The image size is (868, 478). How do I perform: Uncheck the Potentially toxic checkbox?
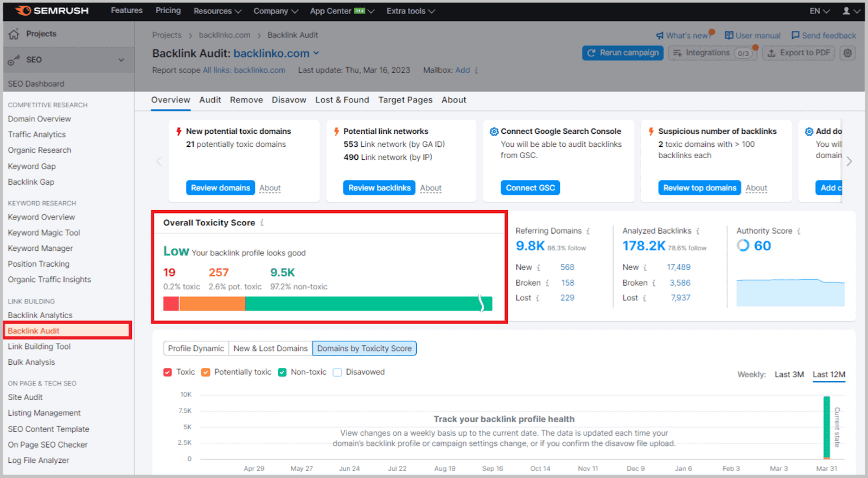pos(206,372)
